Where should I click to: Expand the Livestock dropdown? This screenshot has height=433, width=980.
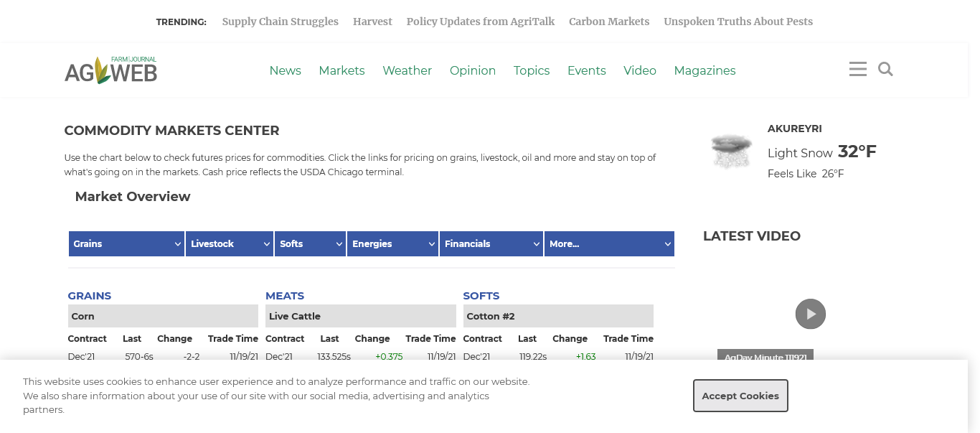pos(230,243)
